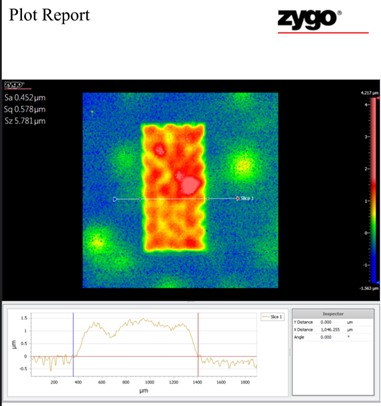Click the Slice 1 start handle triangle
This screenshot has height=406, width=381.
115,199
